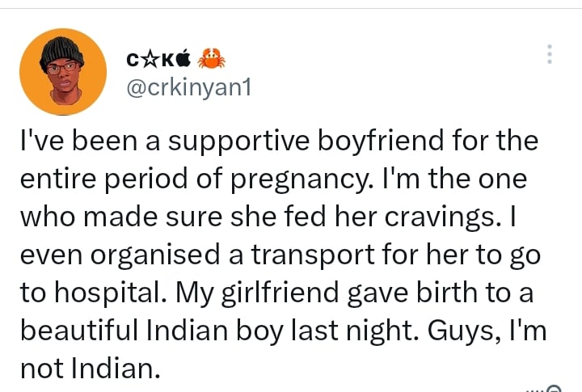Open the orange profile avatar of @crkinyan1
The height and width of the screenshot is (392, 582).
(63, 72)
